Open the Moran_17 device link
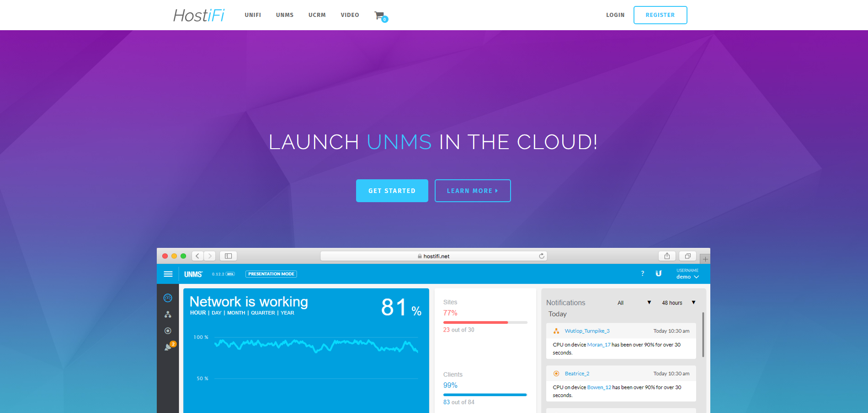Image resolution: width=868 pixels, height=413 pixels. tap(599, 345)
